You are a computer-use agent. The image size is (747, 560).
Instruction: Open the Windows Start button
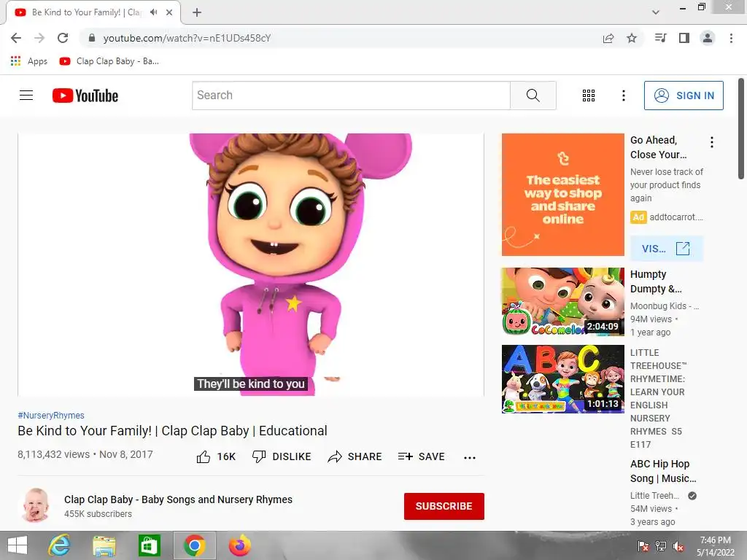pyautogui.click(x=18, y=545)
